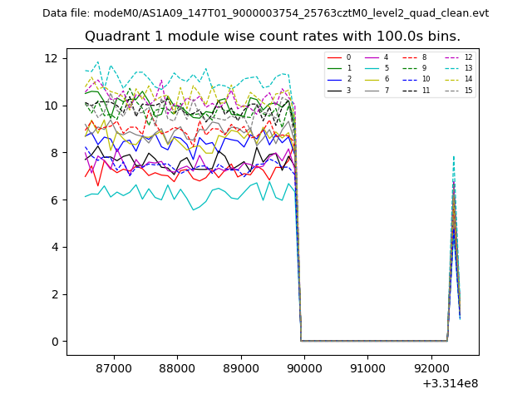Viewport: 532px width, 399px height.
Task: Click the y-axis tick label 0
Action: click(55, 341)
